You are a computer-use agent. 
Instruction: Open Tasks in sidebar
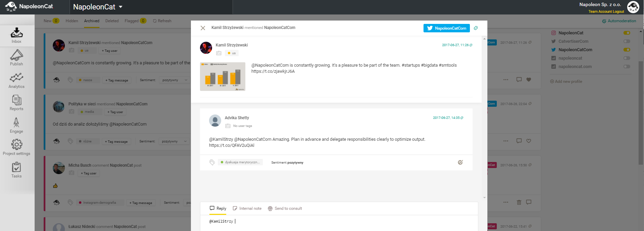coord(16,170)
